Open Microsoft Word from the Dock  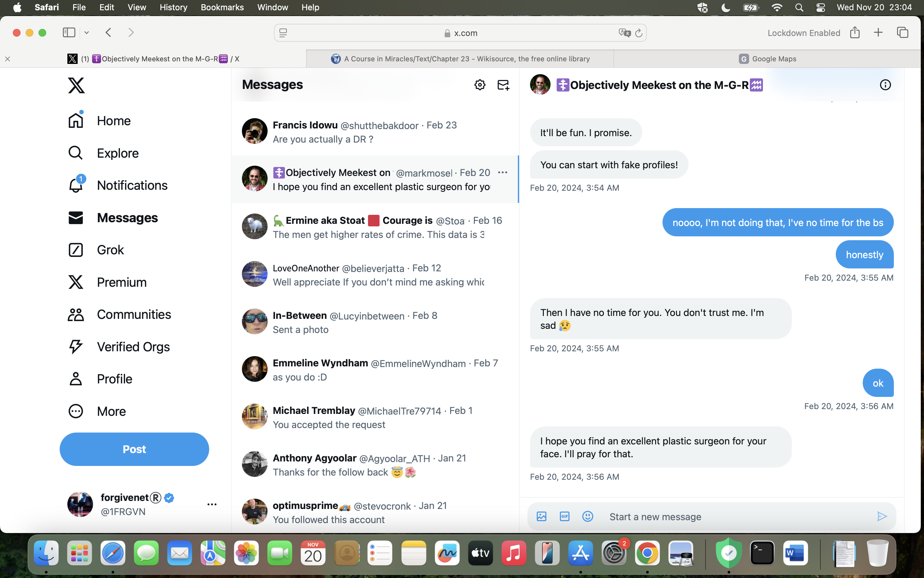point(795,553)
